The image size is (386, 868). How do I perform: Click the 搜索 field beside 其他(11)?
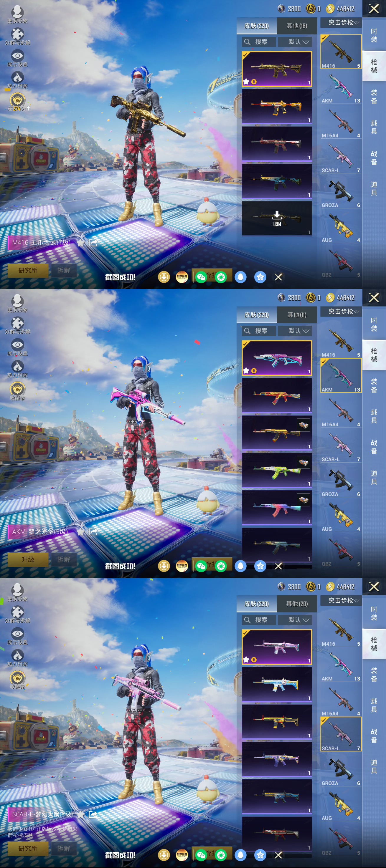coord(259,331)
